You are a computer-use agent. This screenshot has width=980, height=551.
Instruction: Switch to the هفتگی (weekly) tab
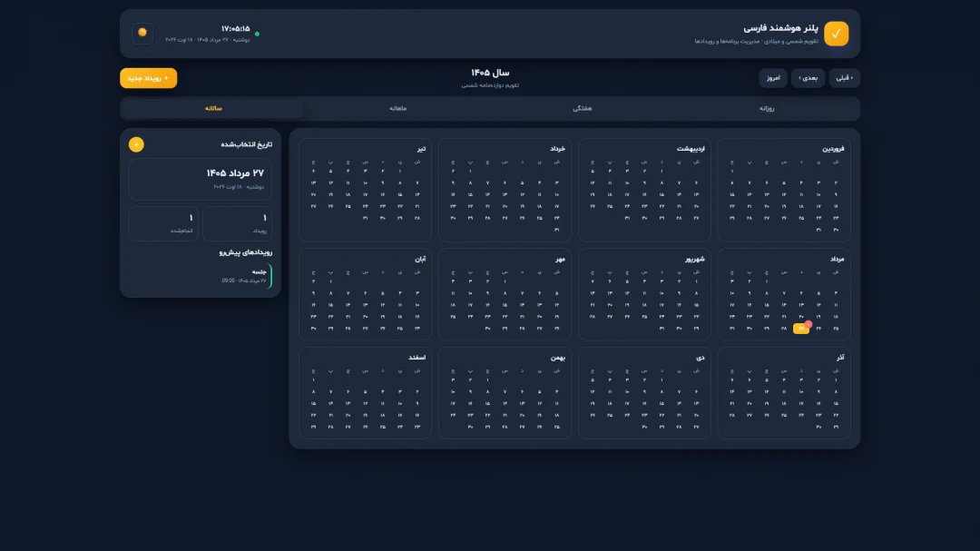click(582, 109)
